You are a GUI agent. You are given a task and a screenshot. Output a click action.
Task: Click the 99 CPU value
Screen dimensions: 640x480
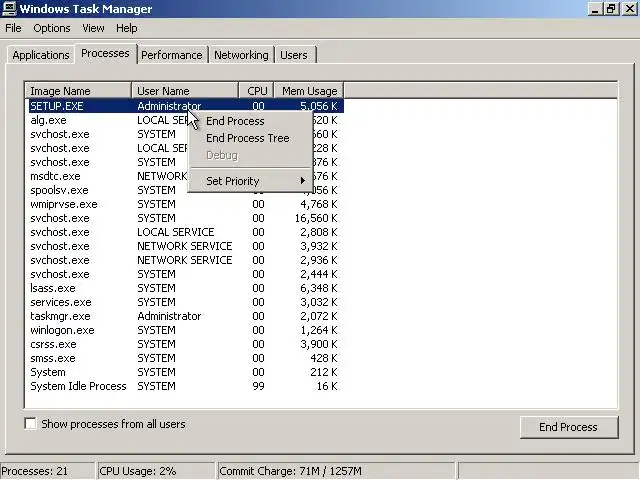(x=258, y=386)
